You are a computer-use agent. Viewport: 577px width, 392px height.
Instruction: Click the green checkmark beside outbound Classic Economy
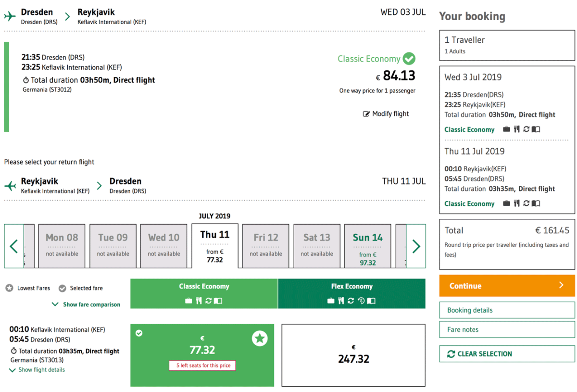point(409,59)
